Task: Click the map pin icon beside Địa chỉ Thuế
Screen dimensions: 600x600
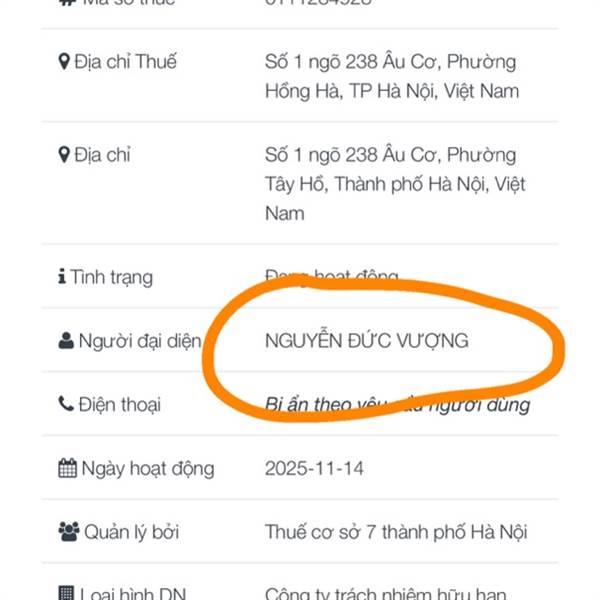Action: coord(65,62)
